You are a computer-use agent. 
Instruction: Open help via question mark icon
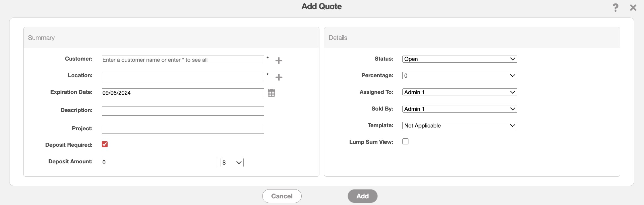coord(615,7)
